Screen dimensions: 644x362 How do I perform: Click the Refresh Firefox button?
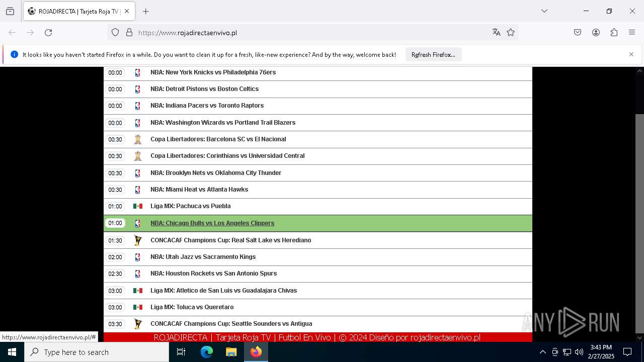(433, 55)
